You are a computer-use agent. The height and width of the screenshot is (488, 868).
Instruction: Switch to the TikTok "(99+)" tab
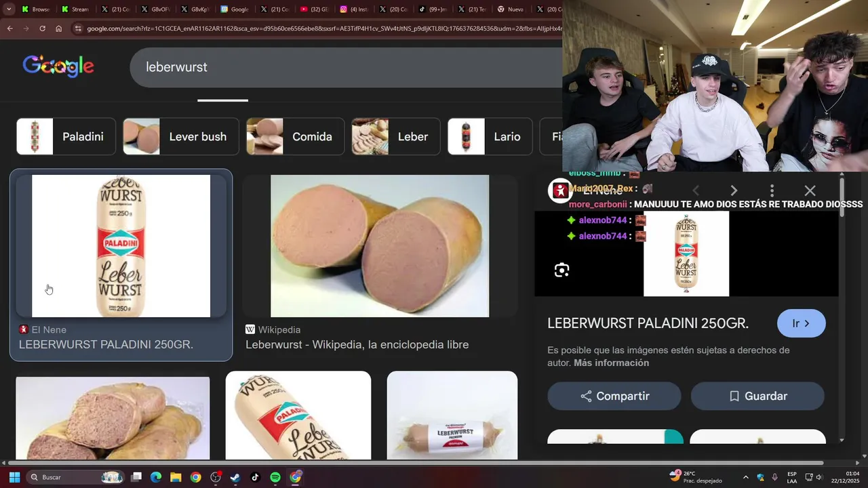(x=433, y=9)
